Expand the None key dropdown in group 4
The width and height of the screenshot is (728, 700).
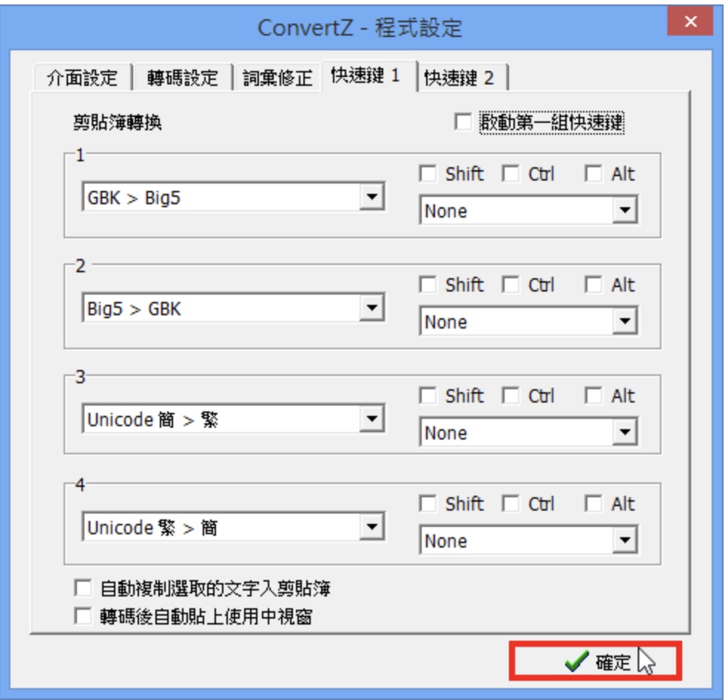528,540
